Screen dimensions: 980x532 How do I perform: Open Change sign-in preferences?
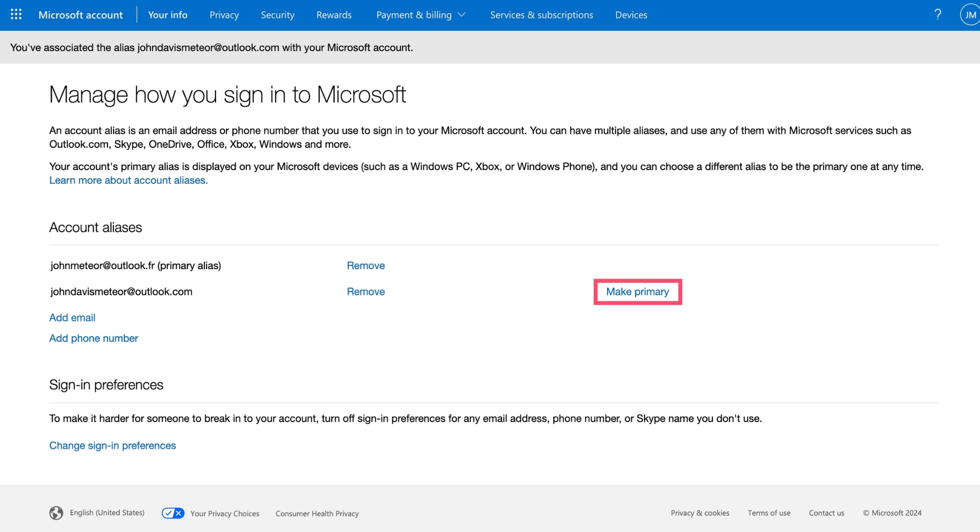click(112, 445)
